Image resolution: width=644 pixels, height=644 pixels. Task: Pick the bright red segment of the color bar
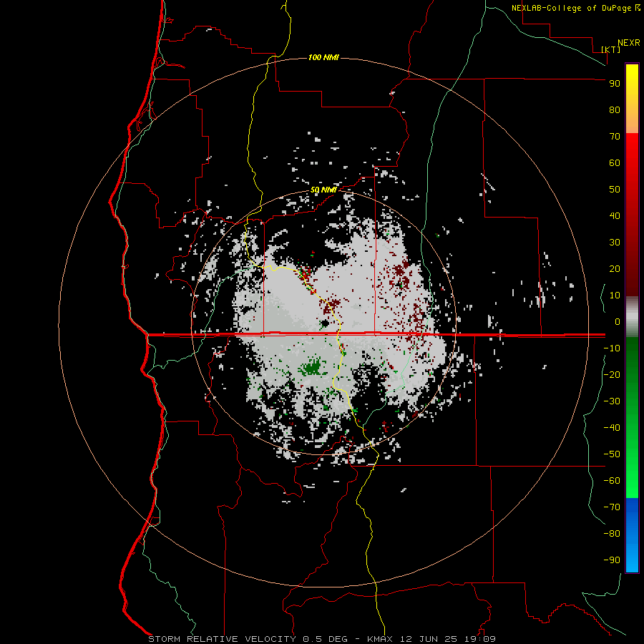click(632, 215)
